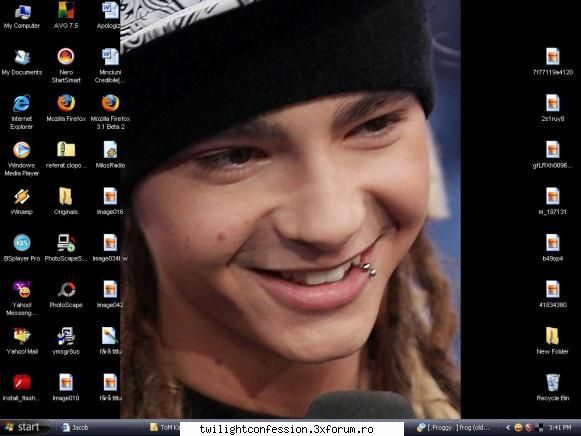This screenshot has width=581, height=436.
Task: Expand hidden system tray icons arrow
Action: (508, 428)
